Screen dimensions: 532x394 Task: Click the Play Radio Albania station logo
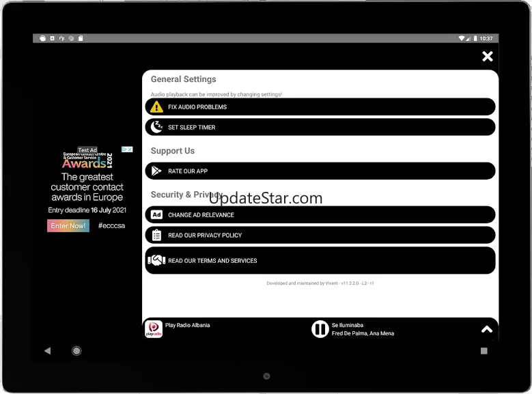tap(154, 329)
